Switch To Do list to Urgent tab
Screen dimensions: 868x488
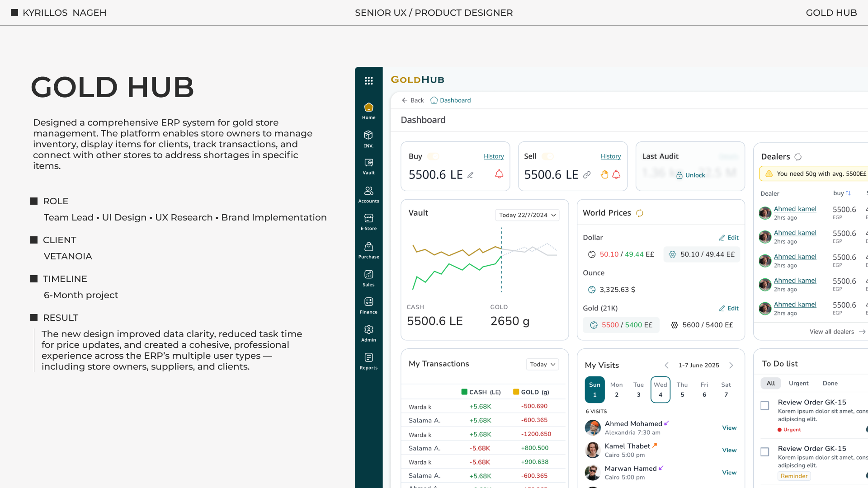(x=798, y=383)
